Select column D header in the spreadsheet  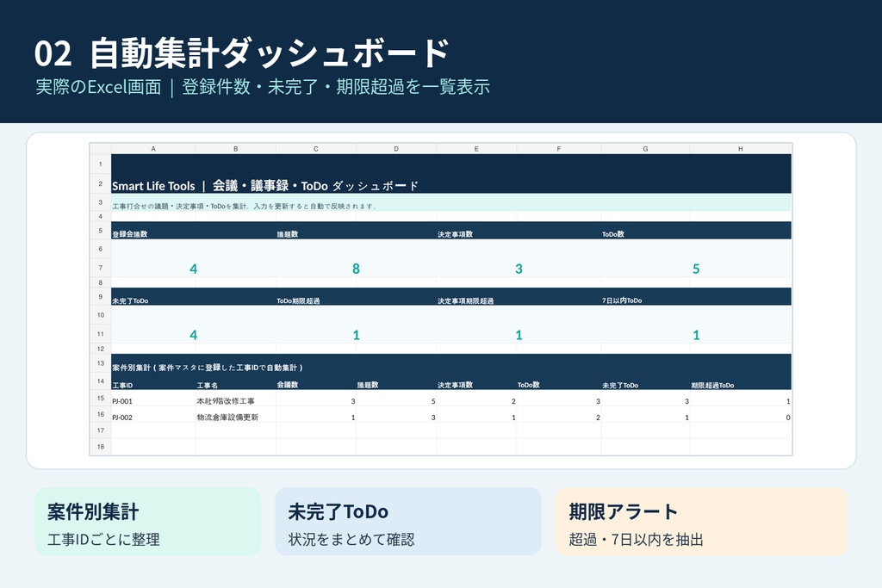[x=396, y=149]
